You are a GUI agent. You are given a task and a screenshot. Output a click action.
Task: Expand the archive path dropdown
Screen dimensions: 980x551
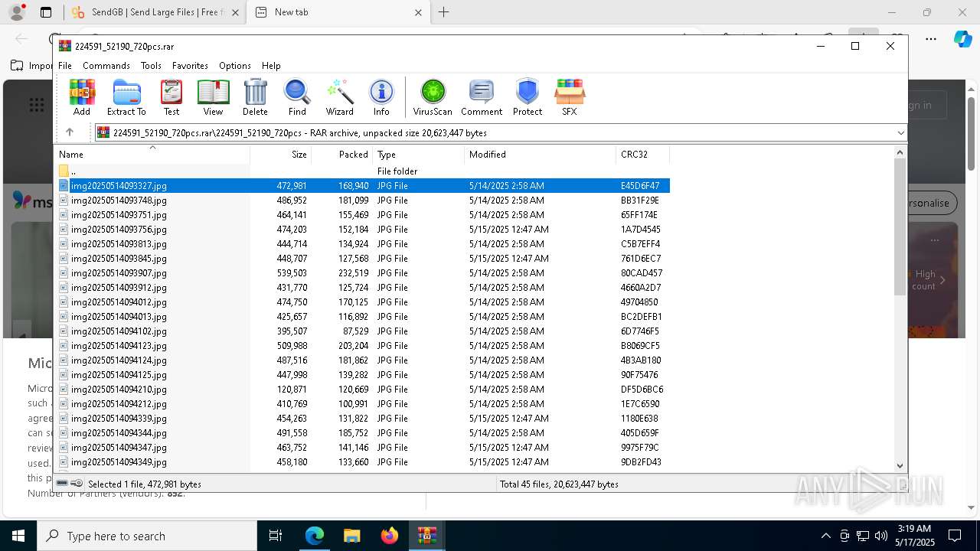tap(900, 133)
